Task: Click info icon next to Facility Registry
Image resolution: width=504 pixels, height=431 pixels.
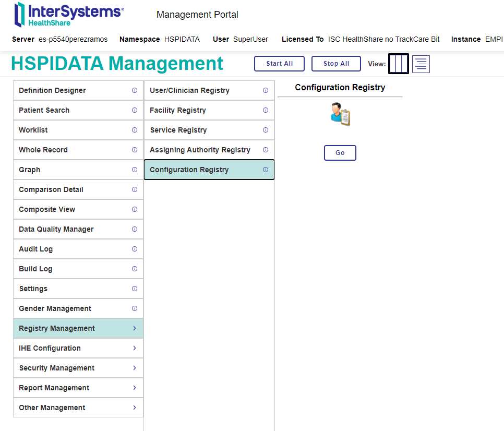Action: pos(266,110)
